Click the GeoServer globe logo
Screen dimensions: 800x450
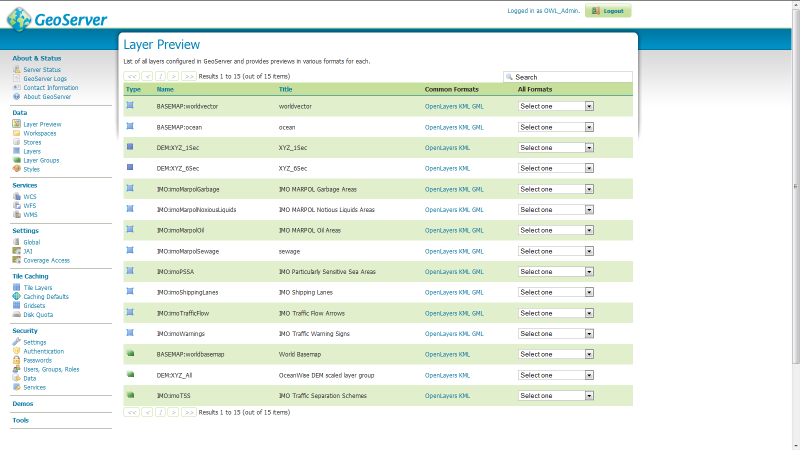pos(19,19)
